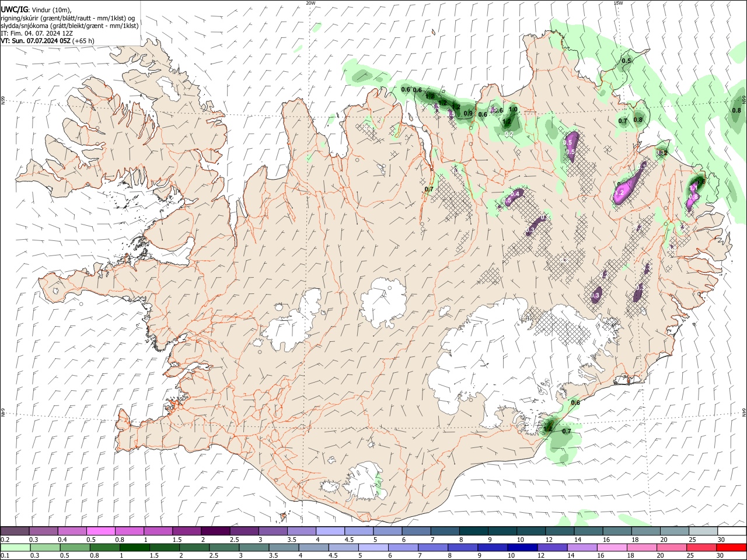The height and width of the screenshot is (560, 747).
Task: Click the '0.5' value in northeast offshore rain
Action: 626,61
